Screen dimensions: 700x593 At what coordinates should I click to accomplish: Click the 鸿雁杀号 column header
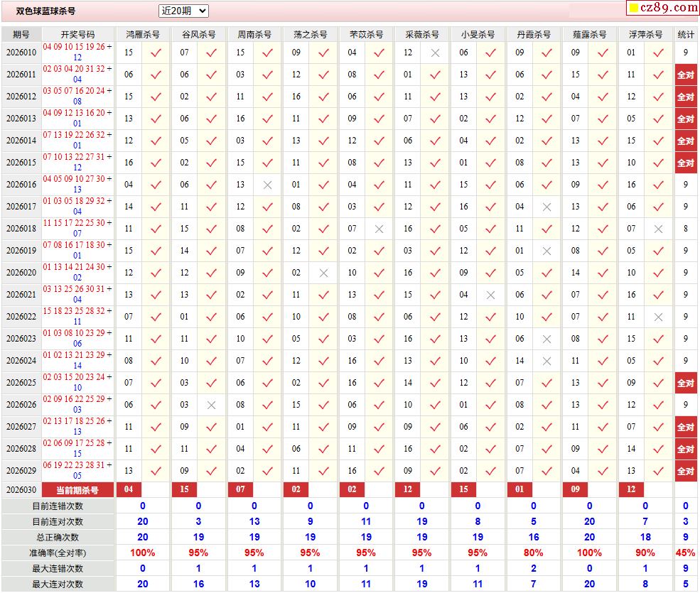click(142, 34)
